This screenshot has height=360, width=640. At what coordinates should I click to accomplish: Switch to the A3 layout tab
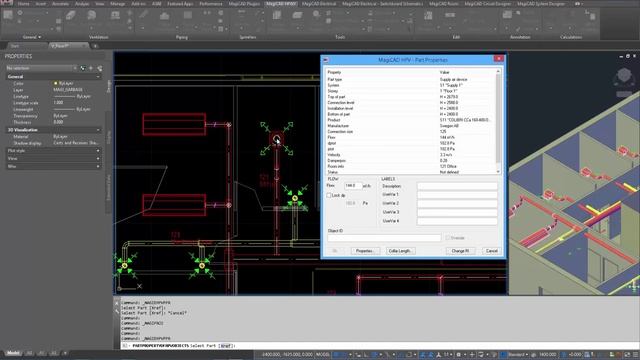click(x=53, y=353)
